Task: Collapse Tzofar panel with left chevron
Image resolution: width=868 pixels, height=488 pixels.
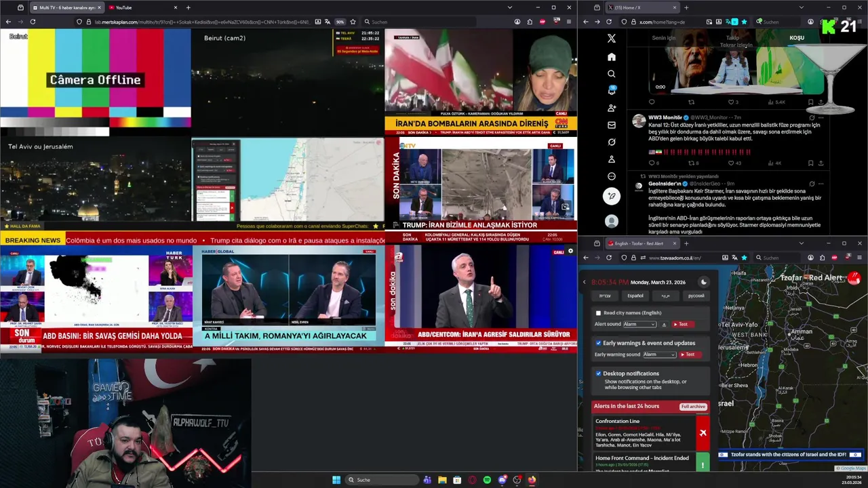Action: pos(585,282)
